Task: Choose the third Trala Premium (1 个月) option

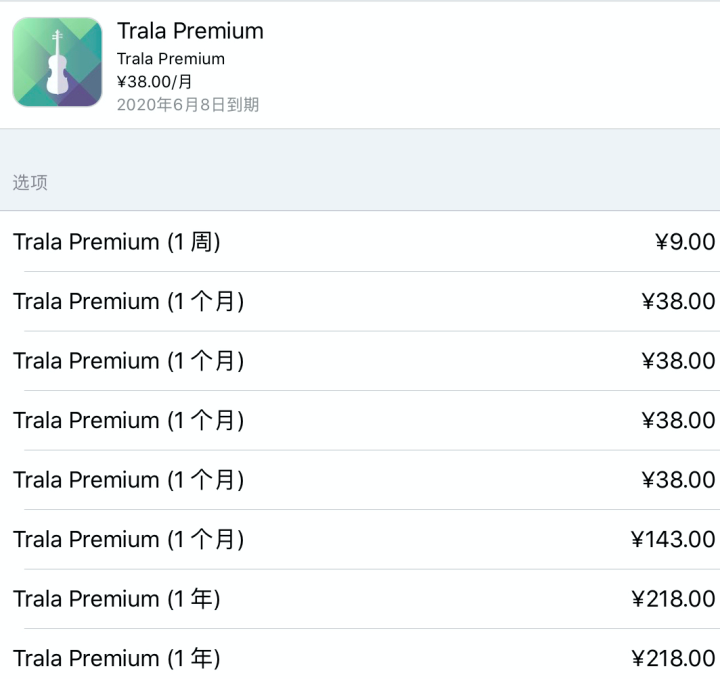Action: [128, 420]
